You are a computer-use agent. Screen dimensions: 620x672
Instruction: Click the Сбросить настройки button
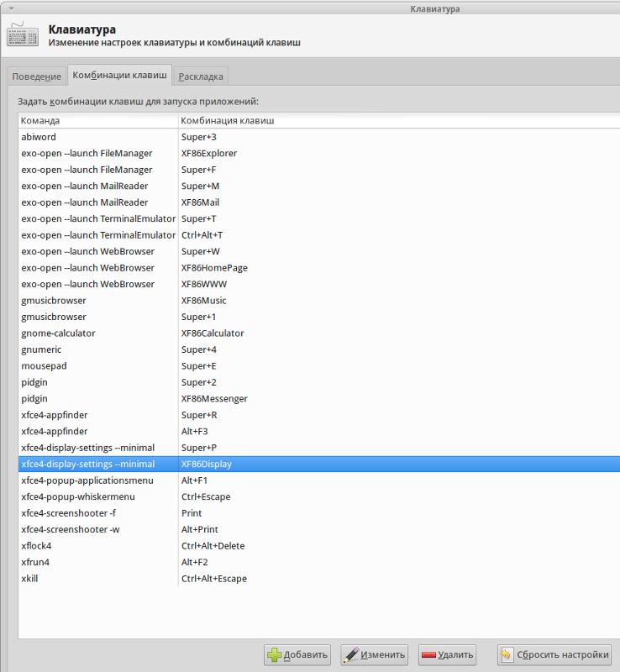click(554, 655)
